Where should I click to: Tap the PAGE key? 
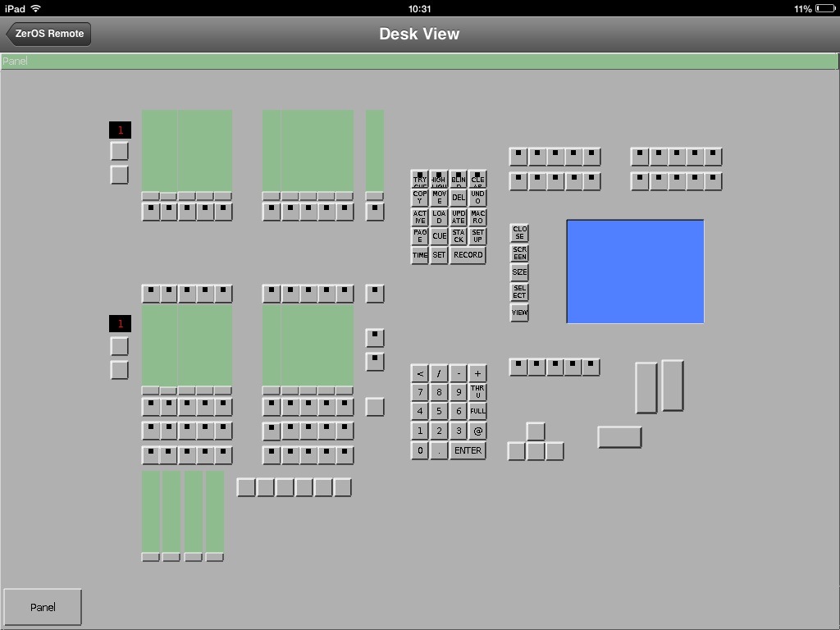(x=420, y=235)
